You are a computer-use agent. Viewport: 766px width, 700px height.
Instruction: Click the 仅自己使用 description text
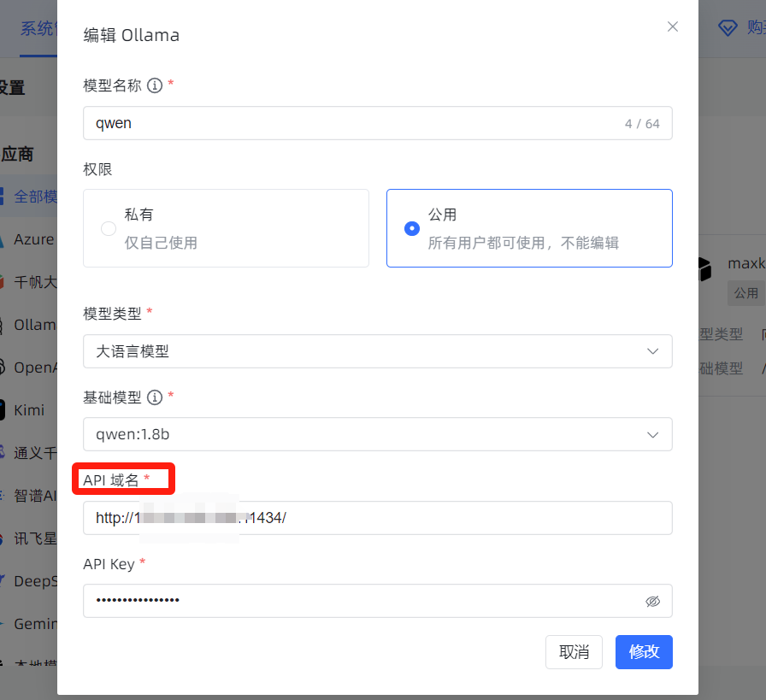pyautogui.click(x=161, y=243)
